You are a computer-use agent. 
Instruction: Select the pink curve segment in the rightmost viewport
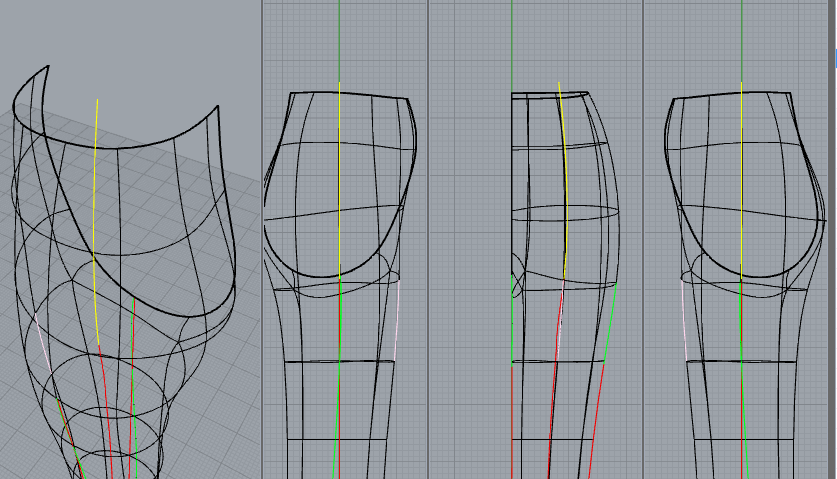[685, 320]
